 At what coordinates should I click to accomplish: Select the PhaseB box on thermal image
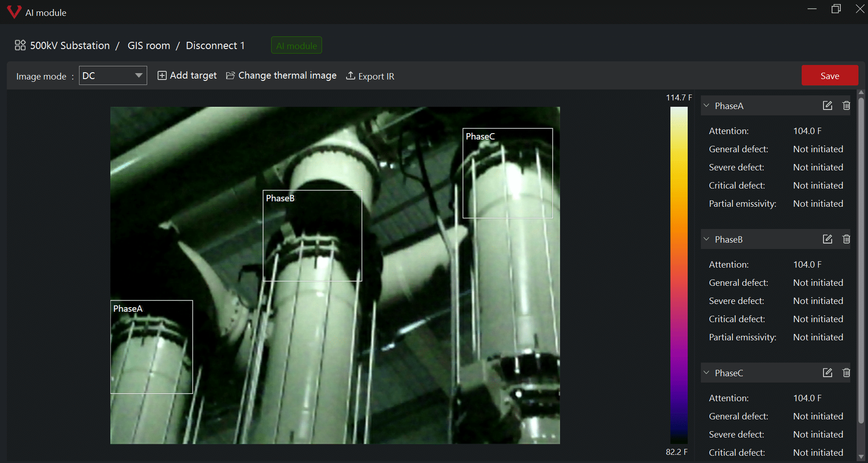312,235
